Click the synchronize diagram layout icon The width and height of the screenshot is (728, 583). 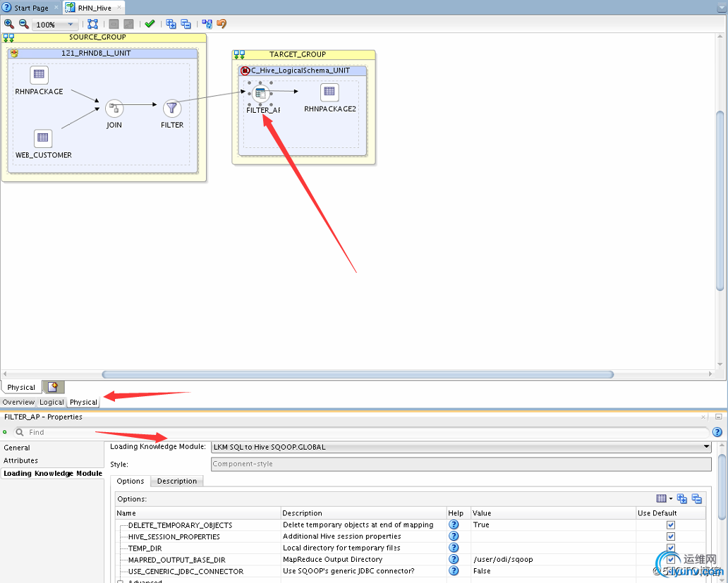(x=207, y=24)
